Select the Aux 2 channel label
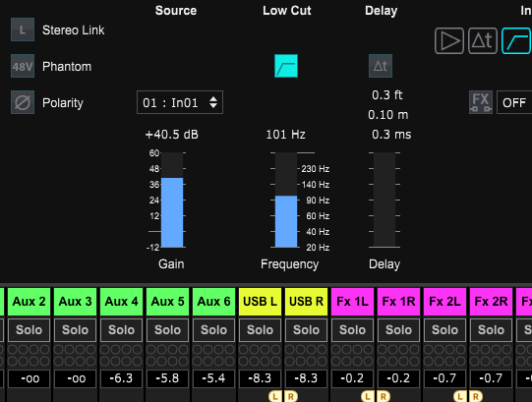Image resolution: width=532 pixels, height=402 pixels. tap(29, 302)
